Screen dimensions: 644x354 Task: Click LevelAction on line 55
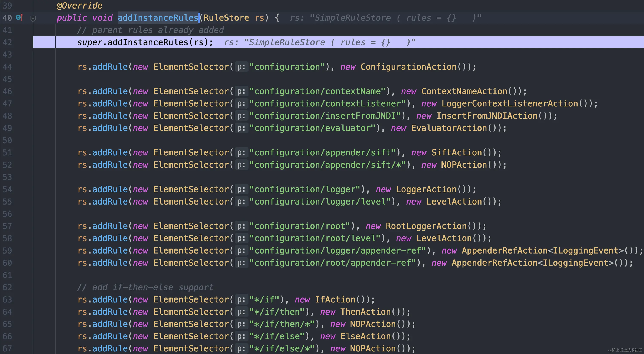(x=454, y=202)
